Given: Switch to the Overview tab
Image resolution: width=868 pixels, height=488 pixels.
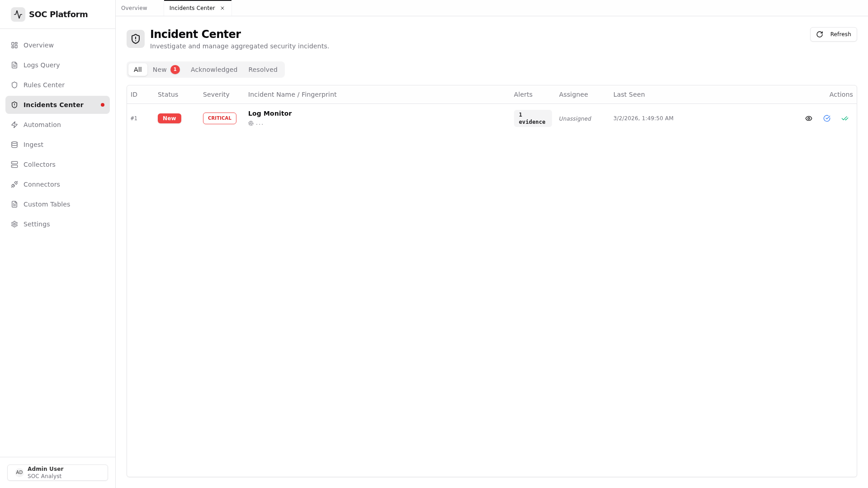Looking at the screenshot, I should pyautogui.click(x=134, y=8).
